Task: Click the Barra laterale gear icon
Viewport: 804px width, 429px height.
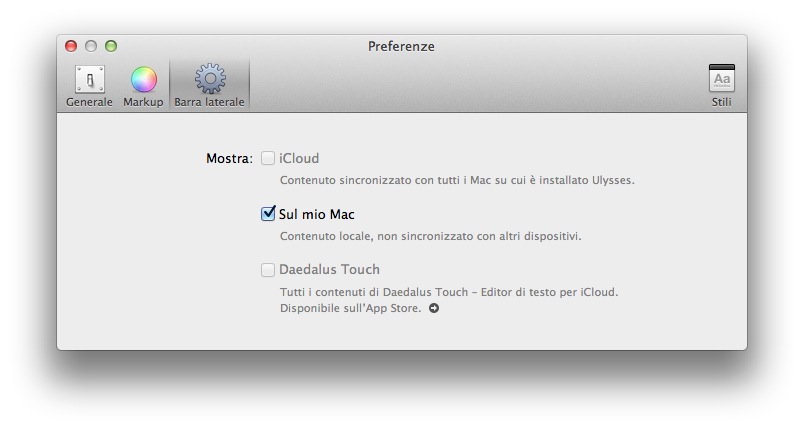Action: tap(210, 79)
